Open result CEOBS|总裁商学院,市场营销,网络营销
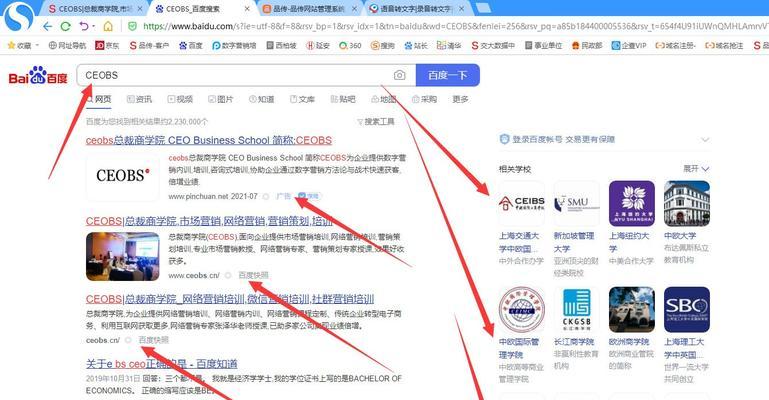Image resolution: width=769 pixels, height=400 pixels. 209,221
